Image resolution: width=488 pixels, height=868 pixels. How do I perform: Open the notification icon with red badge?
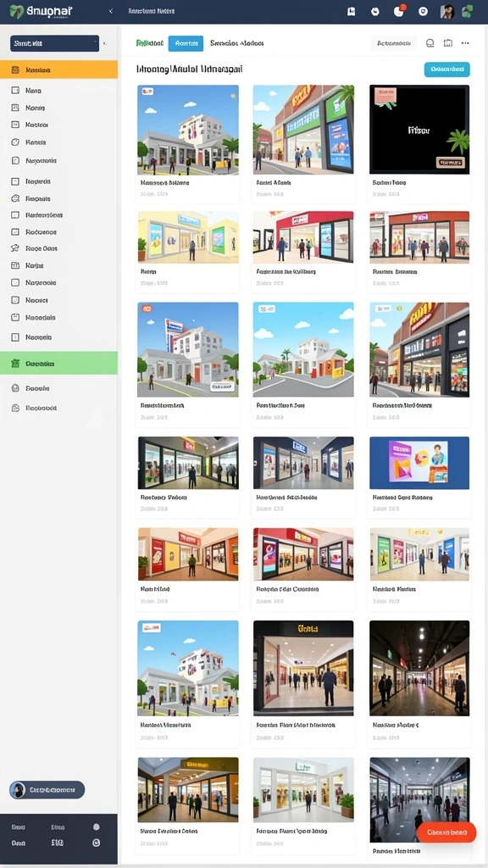point(399,11)
